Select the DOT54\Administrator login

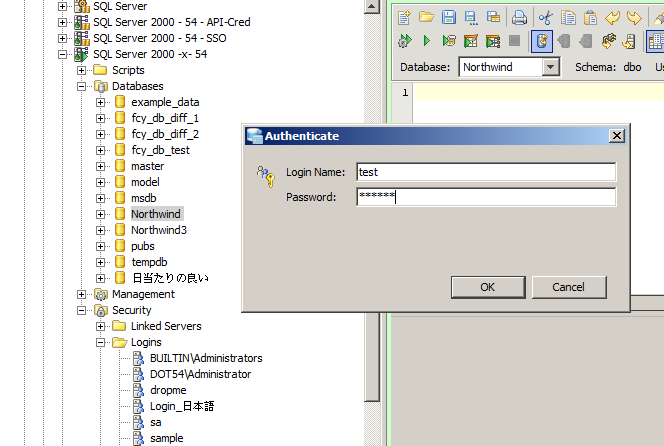point(200,374)
